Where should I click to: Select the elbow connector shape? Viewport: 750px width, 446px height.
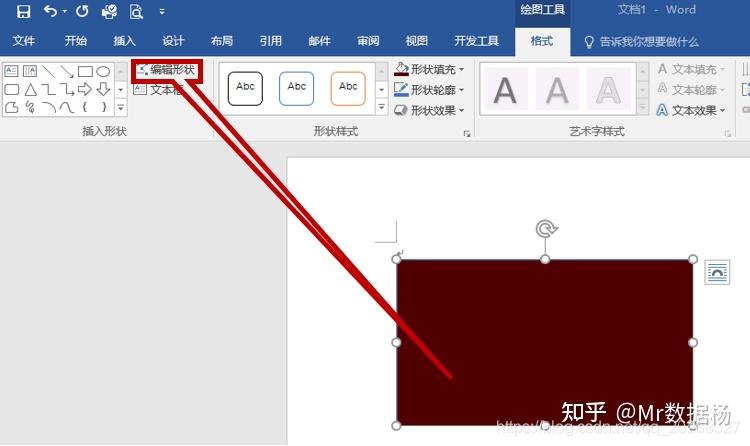click(48, 89)
